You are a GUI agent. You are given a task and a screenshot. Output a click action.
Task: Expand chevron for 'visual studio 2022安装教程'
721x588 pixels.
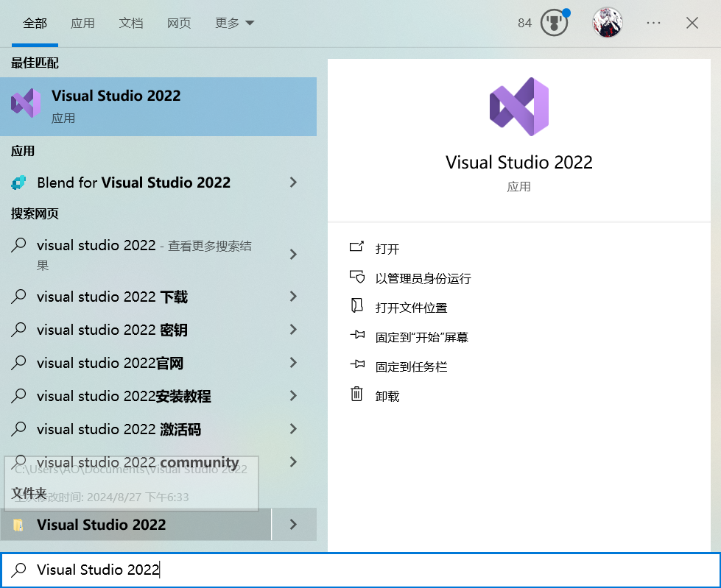pos(293,395)
